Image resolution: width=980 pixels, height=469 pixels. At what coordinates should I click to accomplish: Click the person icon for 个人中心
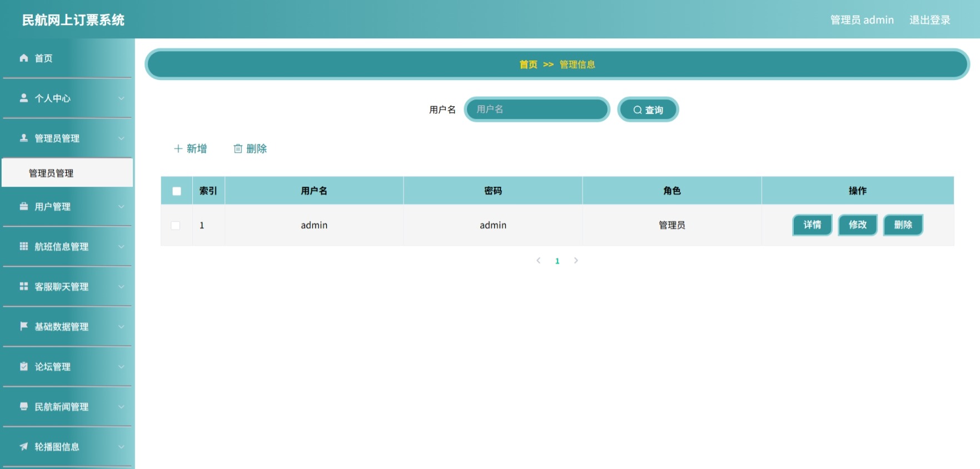point(24,98)
